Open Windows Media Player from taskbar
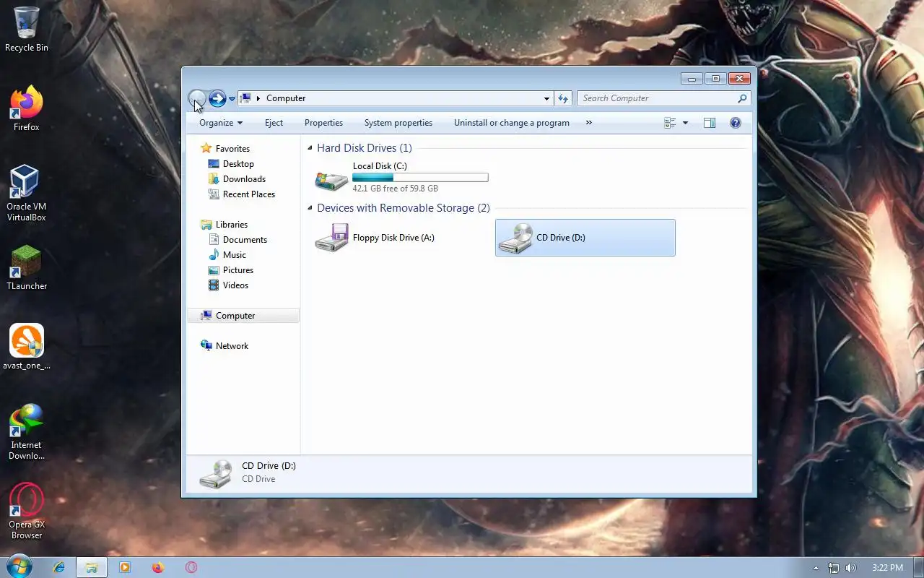 point(125,567)
